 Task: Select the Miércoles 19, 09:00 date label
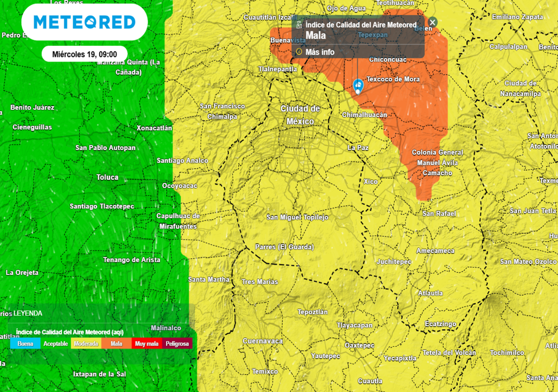pyautogui.click(x=84, y=54)
